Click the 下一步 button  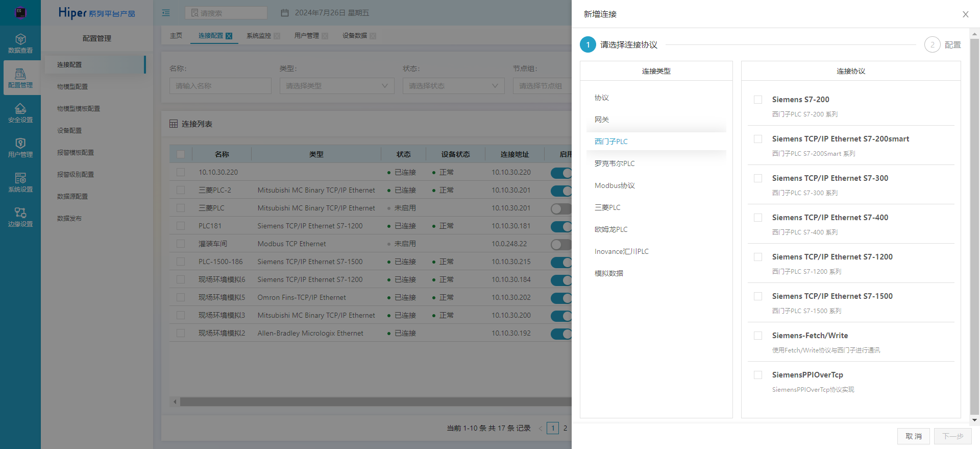tap(953, 436)
